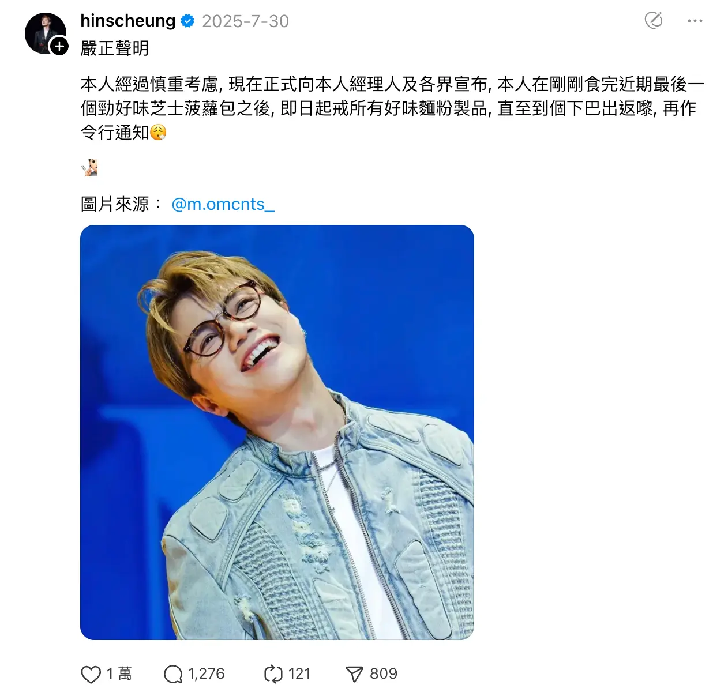Open the three-dot more options menu
This screenshot has width=728, height=700.
[x=695, y=21]
